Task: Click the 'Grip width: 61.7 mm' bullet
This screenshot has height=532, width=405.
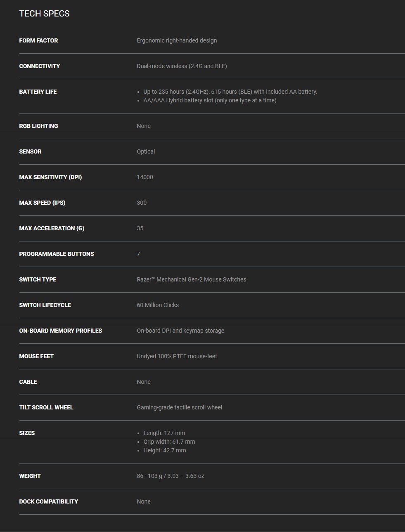Action: (x=169, y=442)
